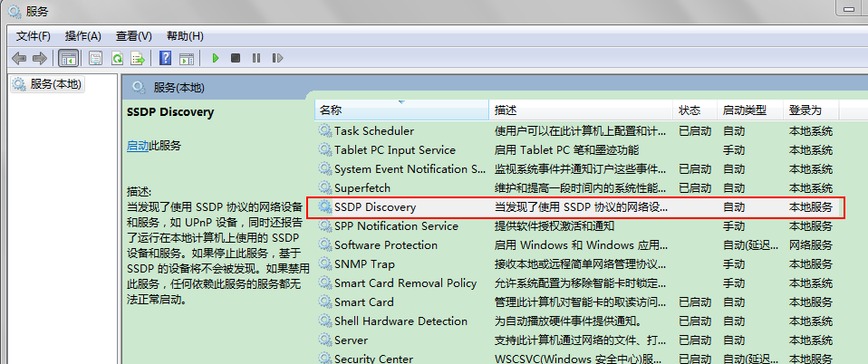This screenshot has height=364, width=868.
Task: Click the gear icon beside SNMP Trap
Action: coord(324,263)
